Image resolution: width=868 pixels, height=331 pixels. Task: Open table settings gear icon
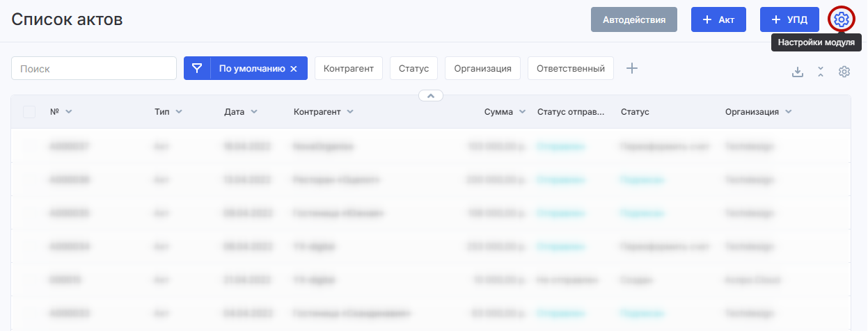[844, 72]
